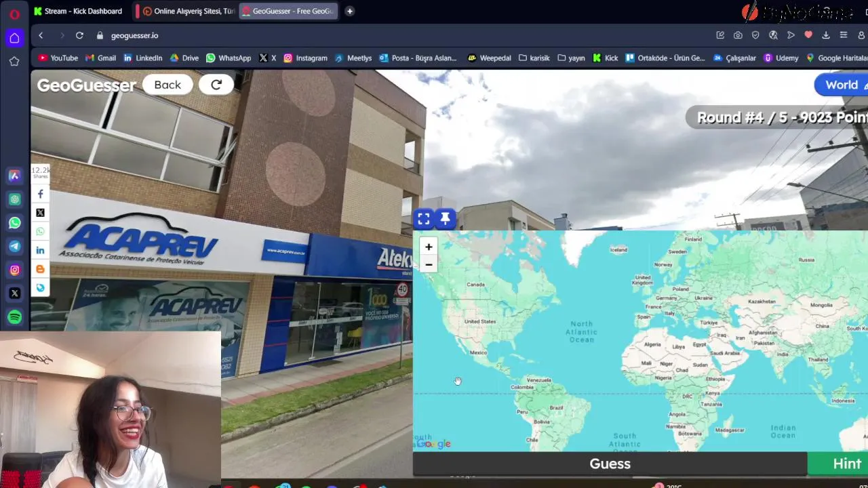868x488 pixels.
Task: Open WhatsApp bookmark in bookmarks bar
Action: click(x=229, y=58)
